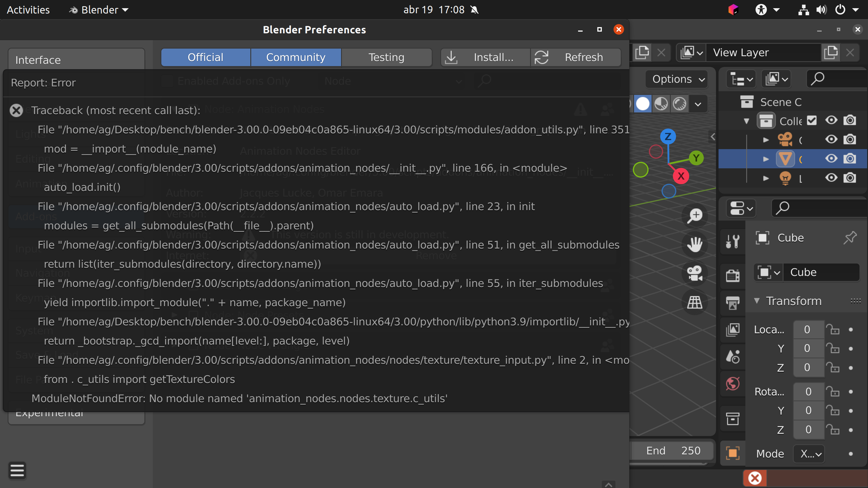Open Output properties (printer icon)
The image size is (868, 488).
(x=733, y=302)
